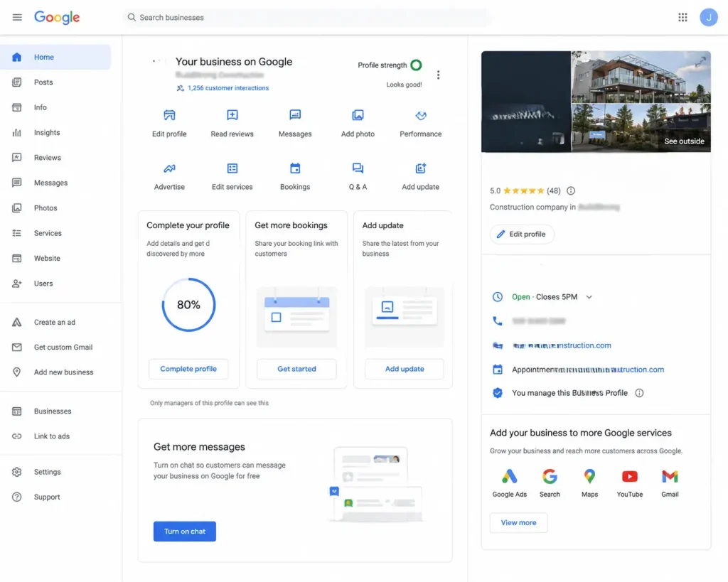This screenshot has height=582, width=728.
Task: Open Posts in the sidebar
Action: tap(55, 82)
